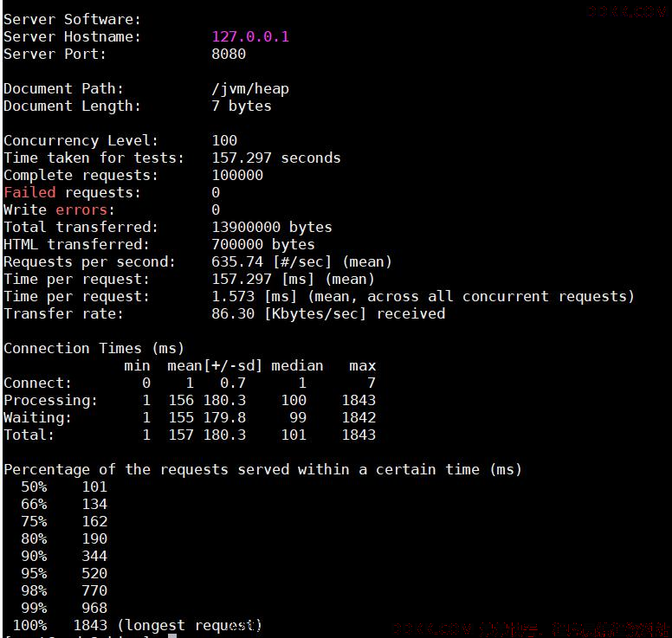Click the Concurrency Level value 100
Viewport: 672px width, 638px height.
[224, 140]
